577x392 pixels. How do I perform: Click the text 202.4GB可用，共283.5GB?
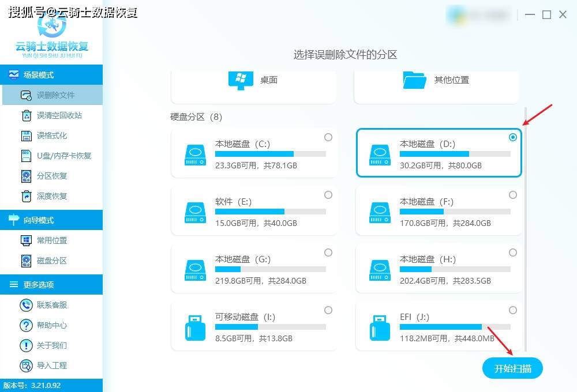tap(445, 281)
